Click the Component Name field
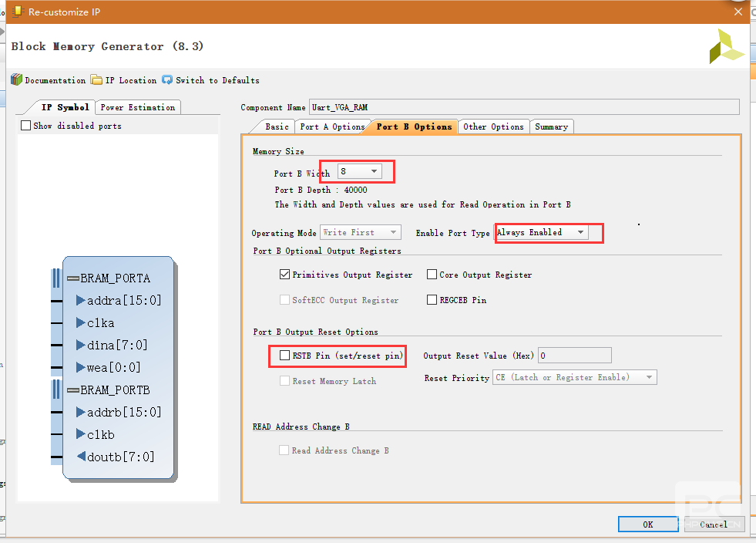 click(x=524, y=107)
